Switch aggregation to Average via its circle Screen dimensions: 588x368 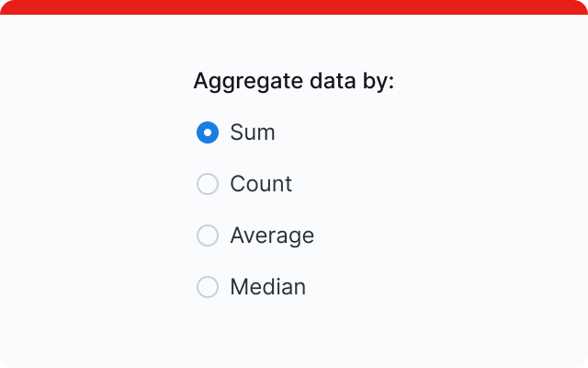(x=208, y=236)
